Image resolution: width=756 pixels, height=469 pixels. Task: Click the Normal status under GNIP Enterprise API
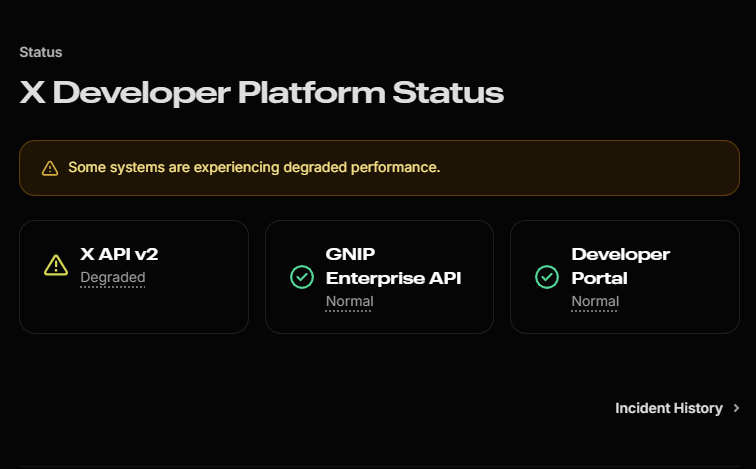click(350, 301)
